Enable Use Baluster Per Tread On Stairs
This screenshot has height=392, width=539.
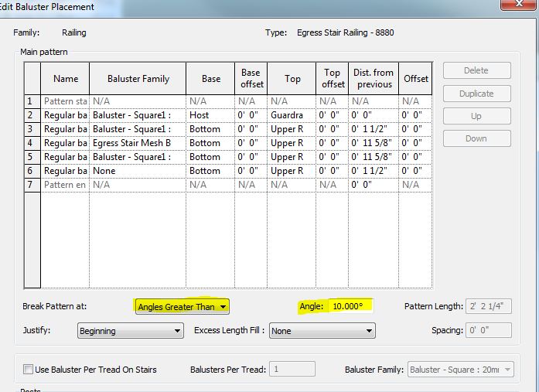(x=29, y=370)
